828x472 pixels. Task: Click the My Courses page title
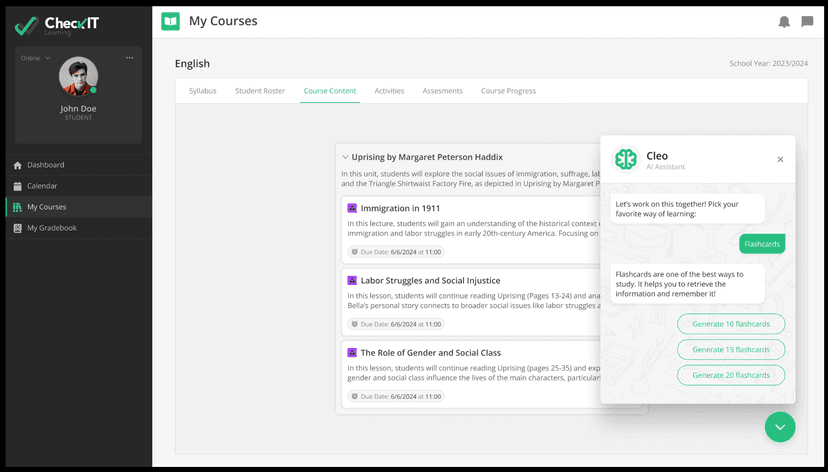[223, 21]
